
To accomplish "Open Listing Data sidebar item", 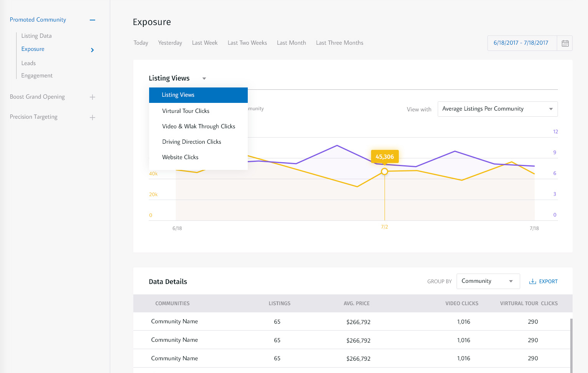I will (x=36, y=36).
